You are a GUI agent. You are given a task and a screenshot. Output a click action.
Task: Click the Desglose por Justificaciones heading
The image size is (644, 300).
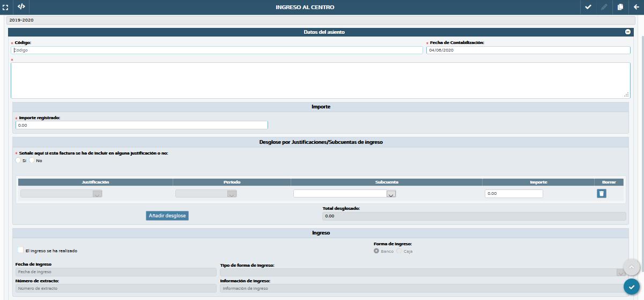point(321,142)
